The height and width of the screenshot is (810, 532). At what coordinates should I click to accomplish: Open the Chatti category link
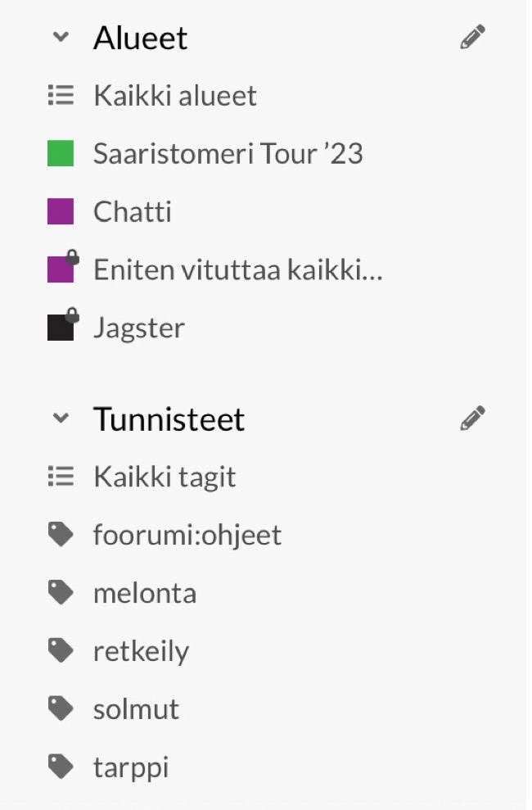coord(133,212)
